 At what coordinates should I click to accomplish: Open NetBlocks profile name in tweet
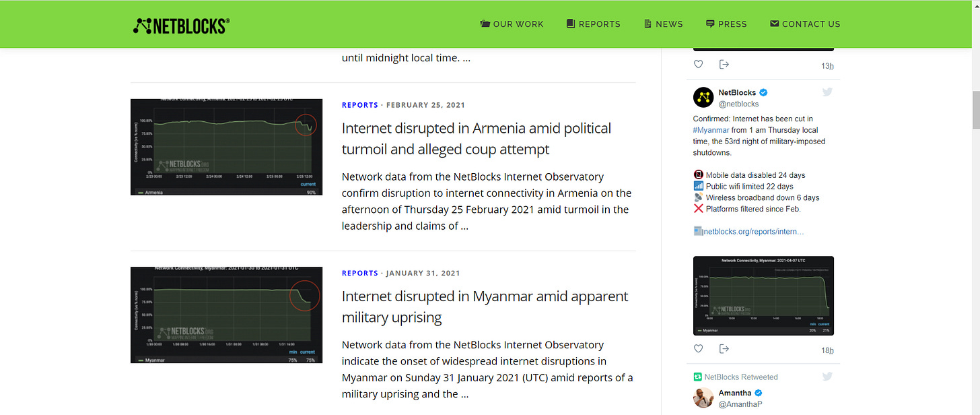[x=737, y=93]
